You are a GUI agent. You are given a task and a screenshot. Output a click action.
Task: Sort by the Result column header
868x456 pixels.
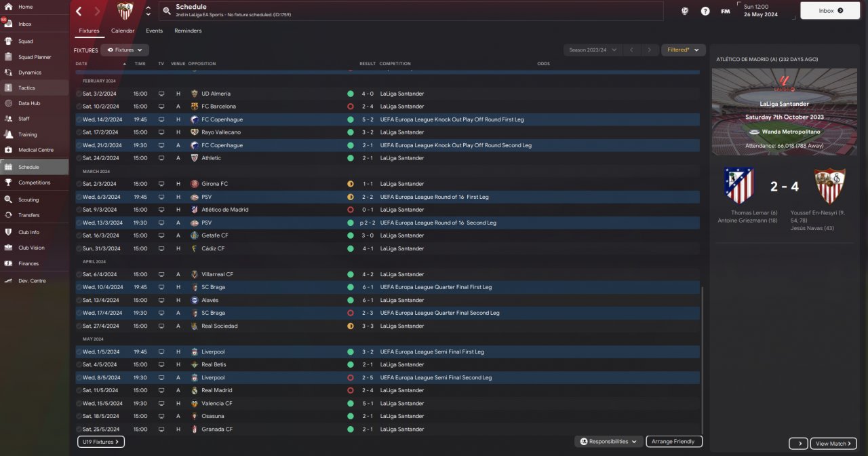(x=368, y=64)
